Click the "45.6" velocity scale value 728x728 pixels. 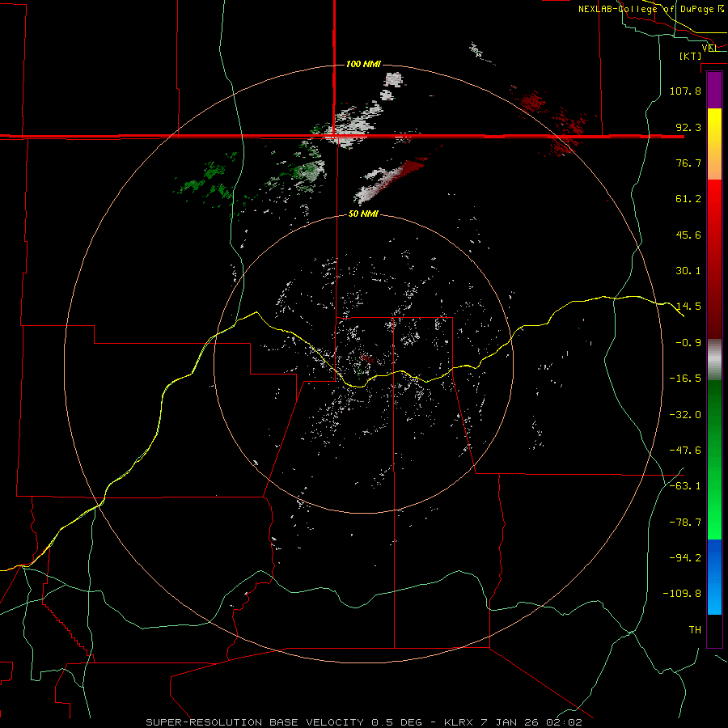[688, 235]
